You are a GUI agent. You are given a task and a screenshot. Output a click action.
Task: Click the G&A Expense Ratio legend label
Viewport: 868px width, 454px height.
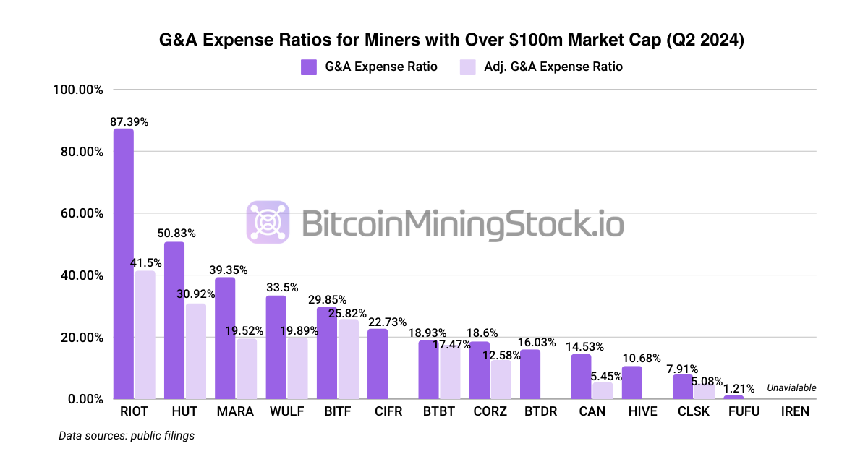(x=381, y=67)
